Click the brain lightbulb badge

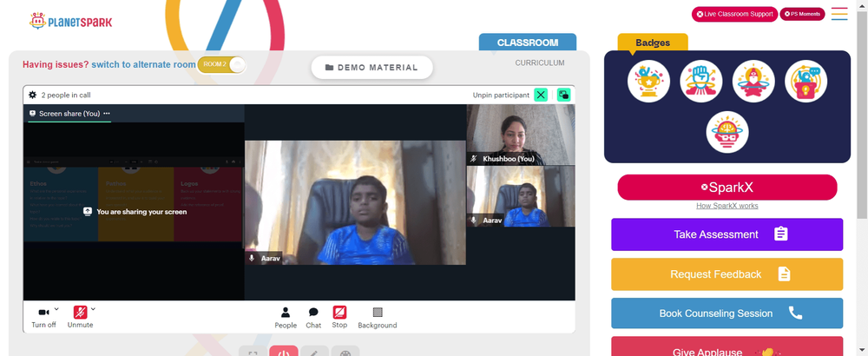727,132
